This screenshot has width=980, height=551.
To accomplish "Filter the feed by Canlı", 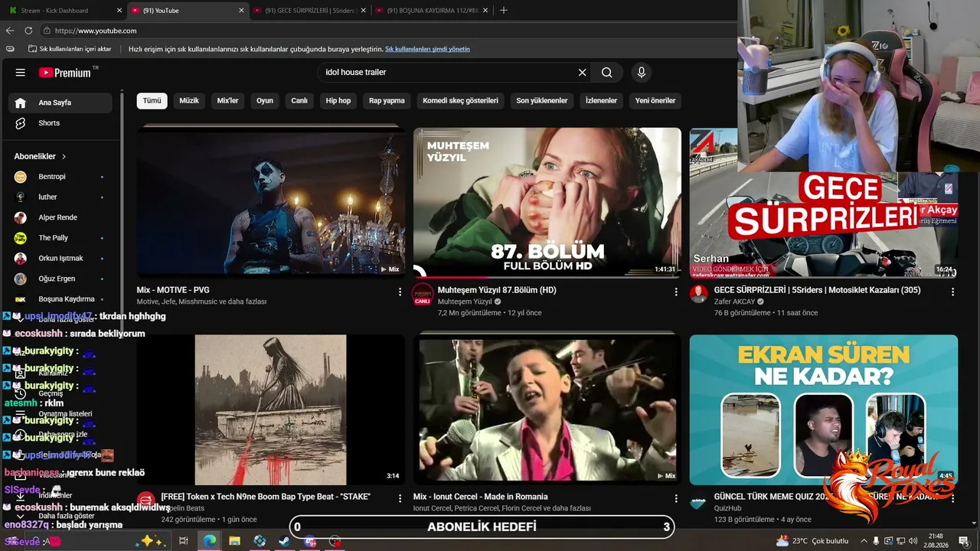I will tap(299, 101).
